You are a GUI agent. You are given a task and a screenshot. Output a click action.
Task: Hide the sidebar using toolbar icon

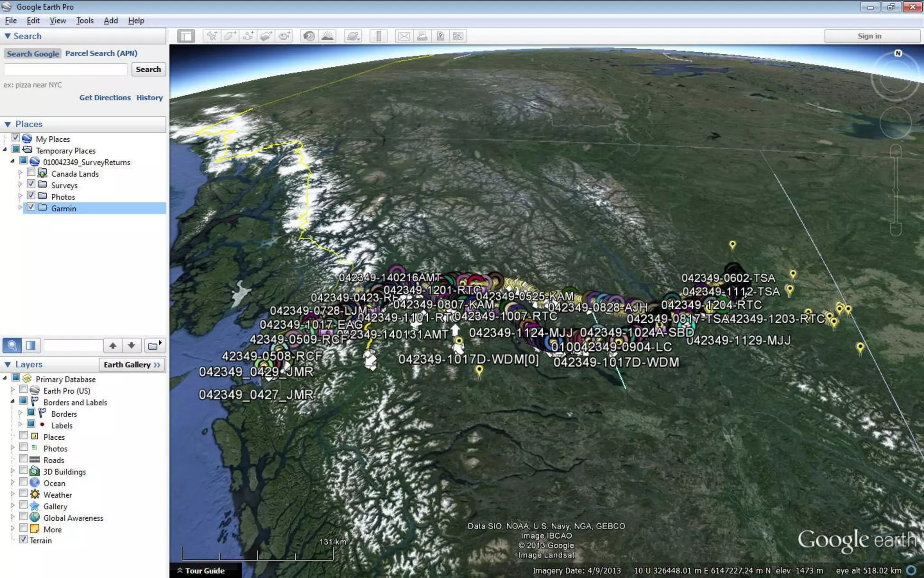[186, 36]
